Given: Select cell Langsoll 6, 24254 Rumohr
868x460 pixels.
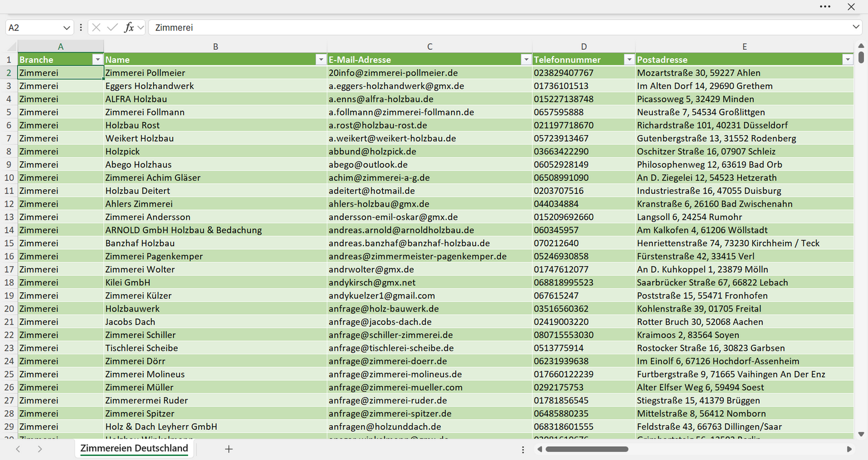Looking at the screenshot, I should [x=745, y=217].
